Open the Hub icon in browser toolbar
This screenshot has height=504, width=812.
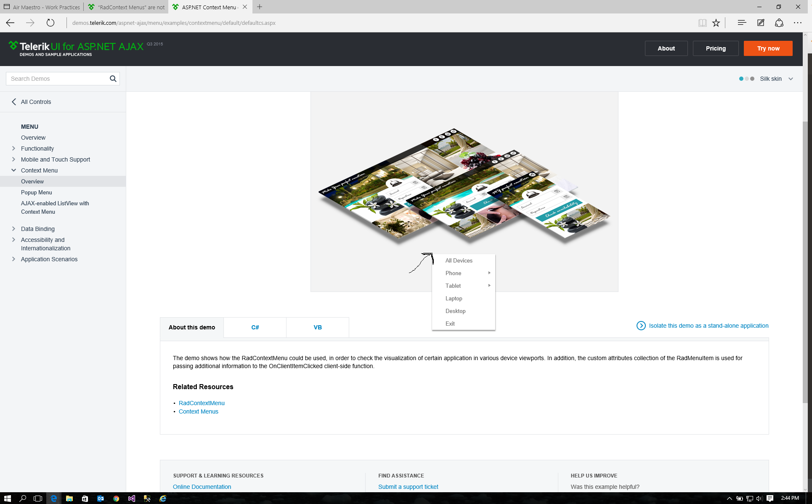[x=742, y=23]
